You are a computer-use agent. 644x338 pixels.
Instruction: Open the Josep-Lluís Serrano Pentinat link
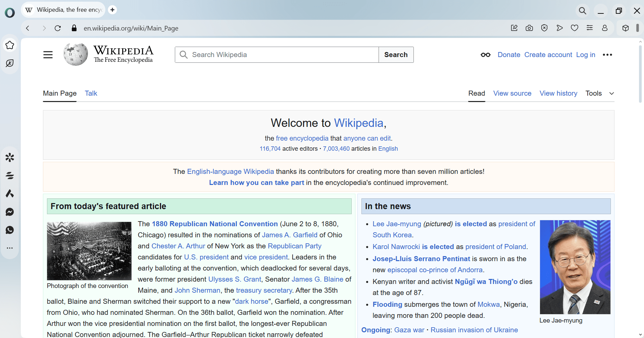[x=421, y=259]
